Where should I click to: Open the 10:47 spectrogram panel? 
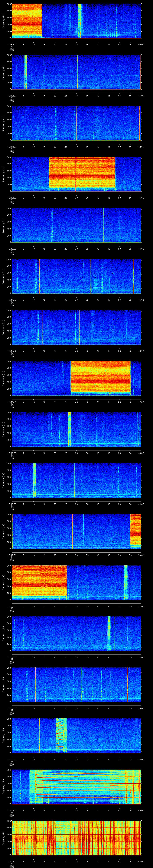77,429
